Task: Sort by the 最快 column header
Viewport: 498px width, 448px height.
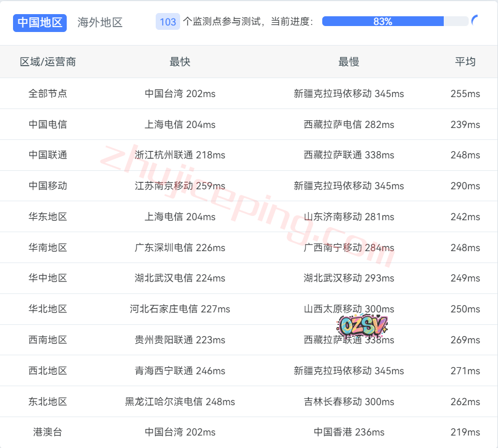Action: [180, 62]
